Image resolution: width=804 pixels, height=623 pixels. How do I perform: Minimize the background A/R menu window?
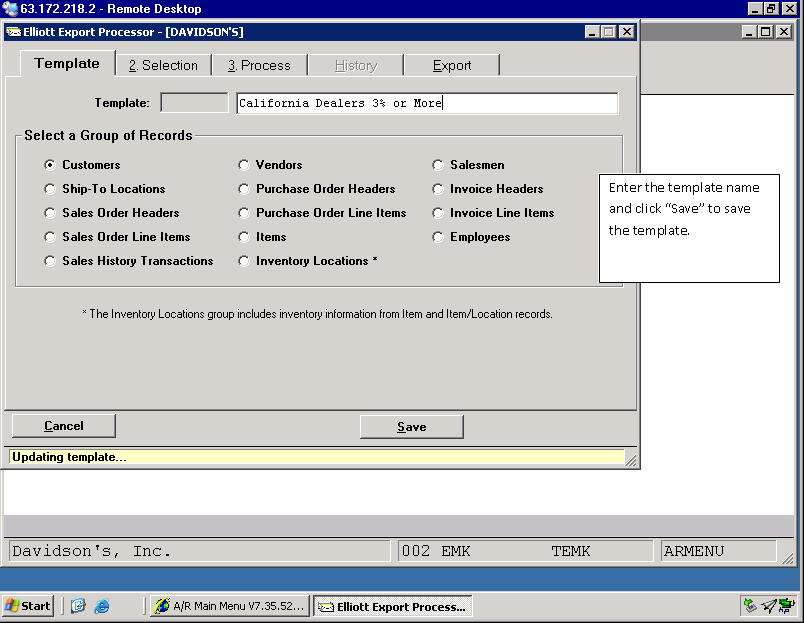tap(749, 32)
